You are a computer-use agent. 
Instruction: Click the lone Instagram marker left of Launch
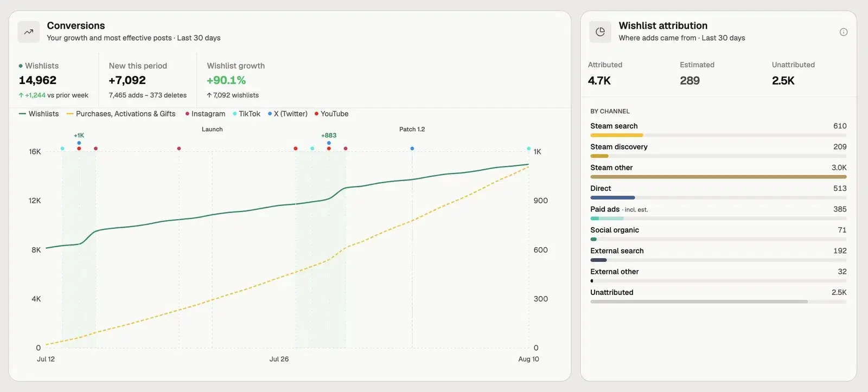[x=179, y=149]
